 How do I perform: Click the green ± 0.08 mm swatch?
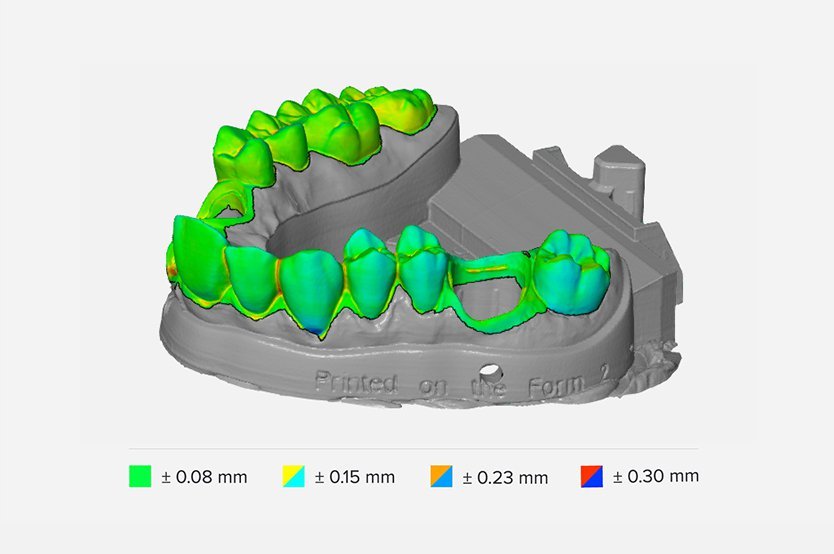141,476
